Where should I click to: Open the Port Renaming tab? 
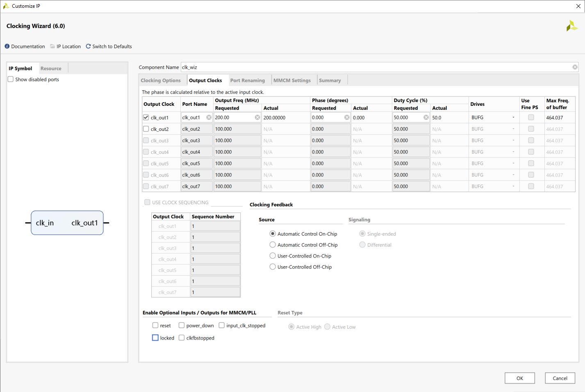pos(248,80)
